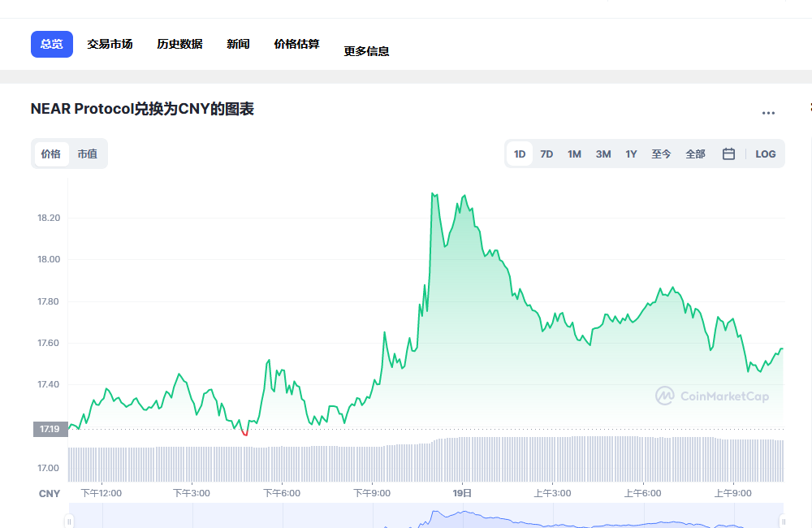The width and height of the screenshot is (812, 528).
Task: Click the 下午9:00 time axis label
Action: point(372,493)
